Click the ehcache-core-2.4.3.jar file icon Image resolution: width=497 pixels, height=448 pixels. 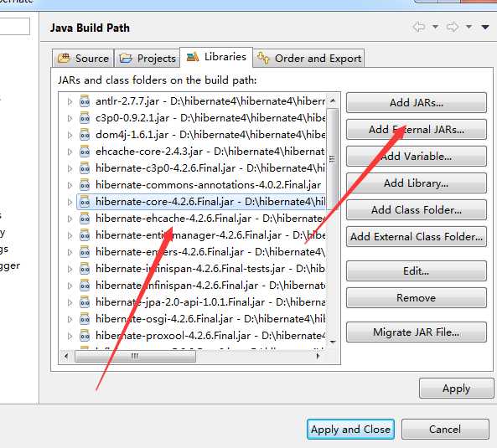(x=85, y=152)
